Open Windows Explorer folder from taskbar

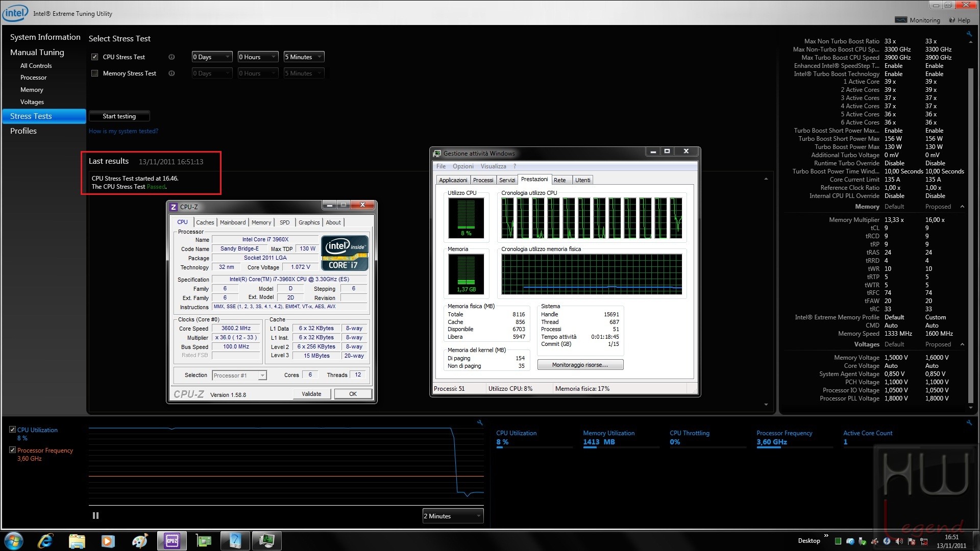(77, 541)
